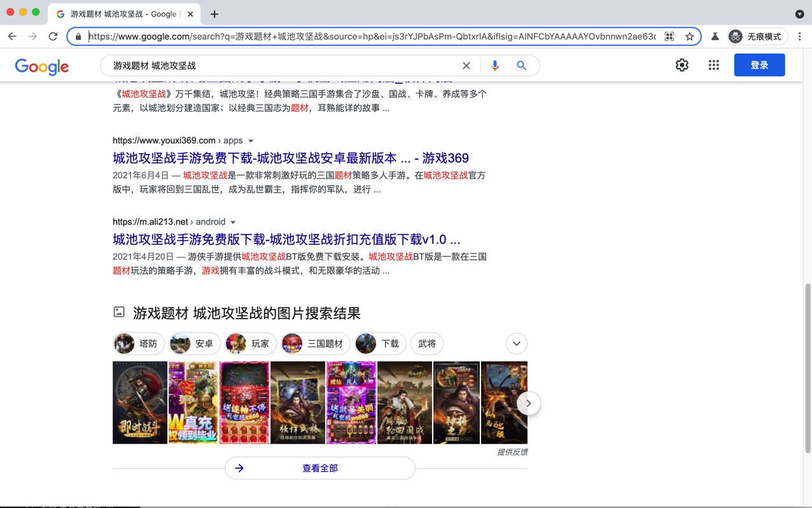Open tab search dropdown arrow

(799, 14)
